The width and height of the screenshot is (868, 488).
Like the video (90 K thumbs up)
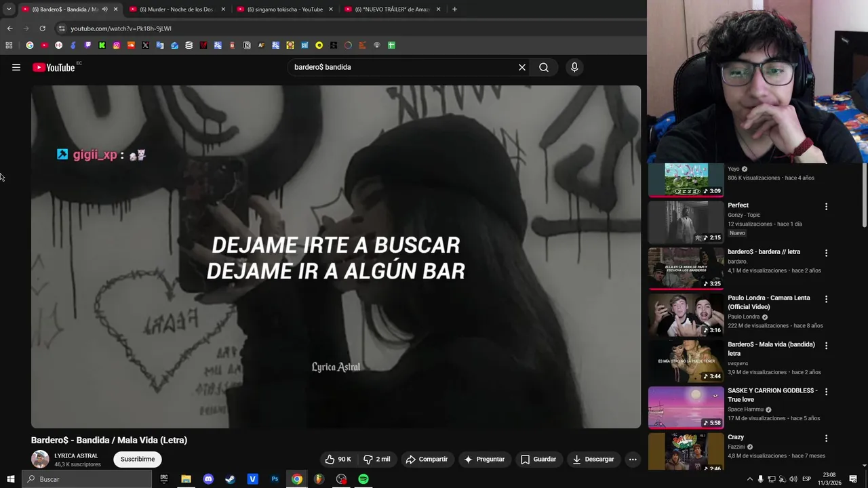click(x=337, y=460)
